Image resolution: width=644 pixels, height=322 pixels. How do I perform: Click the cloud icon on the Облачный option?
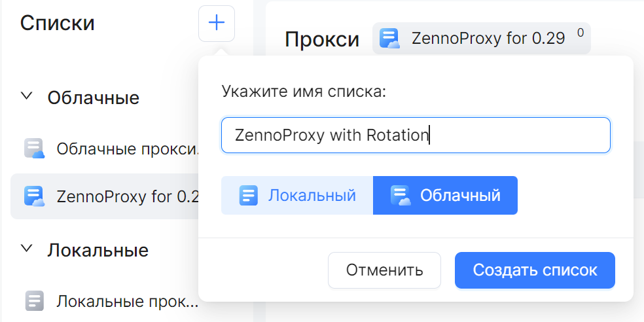click(401, 196)
